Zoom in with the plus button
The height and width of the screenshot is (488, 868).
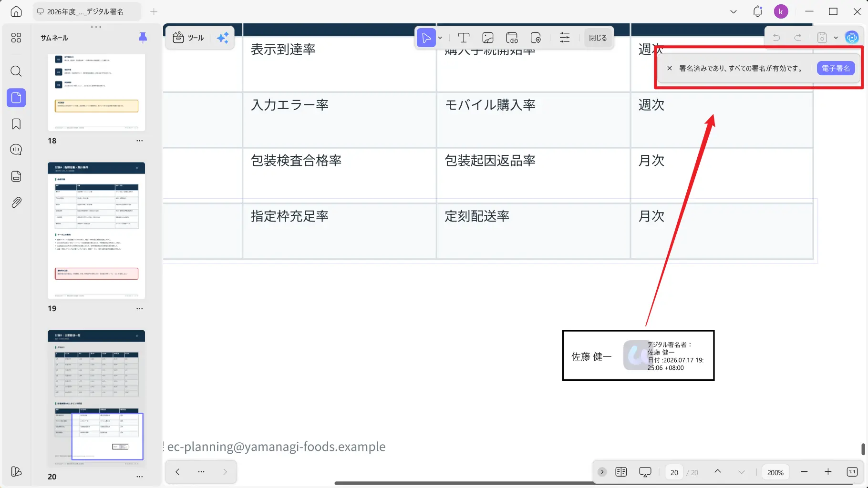pyautogui.click(x=828, y=472)
